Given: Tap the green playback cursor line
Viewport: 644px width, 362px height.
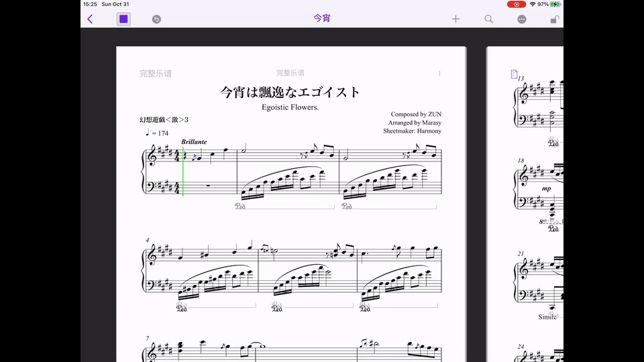Looking at the screenshot, I should [182, 172].
